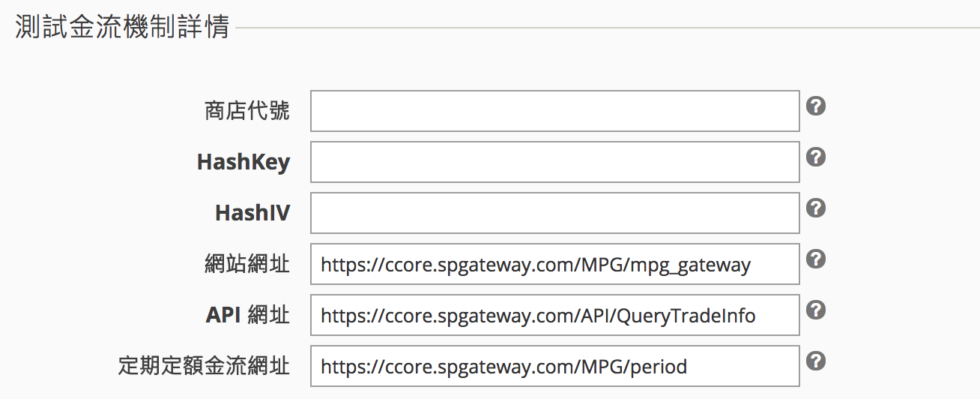Click help icon for 定期定額金流網址
Image resolution: width=980 pixels, height=399 pixels.
(816, 361)
